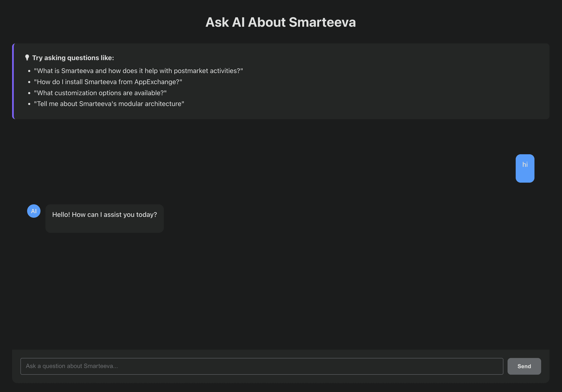The width and height of the screenshot is (562, 392).
Task: Click the 'Ask AI About Smarteeva' heading
Action: coord(281,22)
